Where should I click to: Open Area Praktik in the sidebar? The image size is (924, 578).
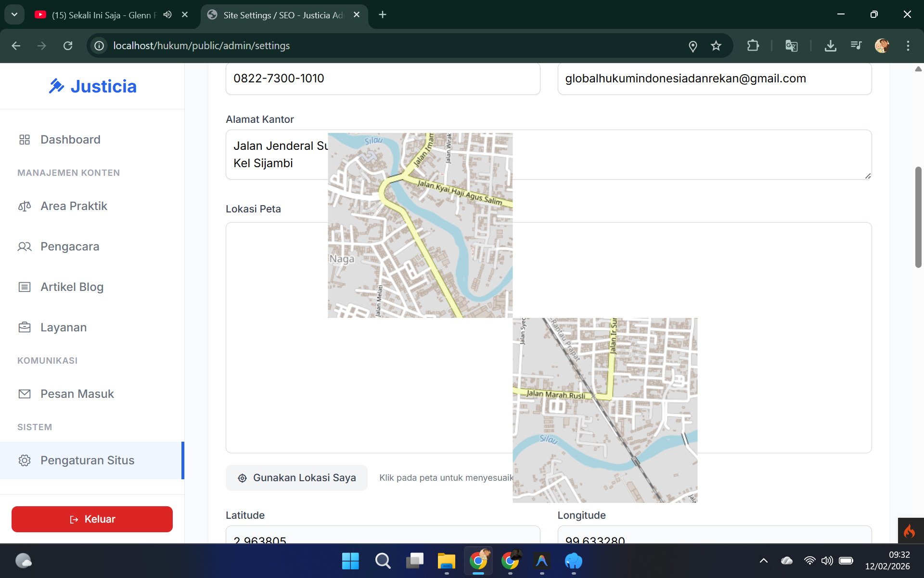coord(74,206)
